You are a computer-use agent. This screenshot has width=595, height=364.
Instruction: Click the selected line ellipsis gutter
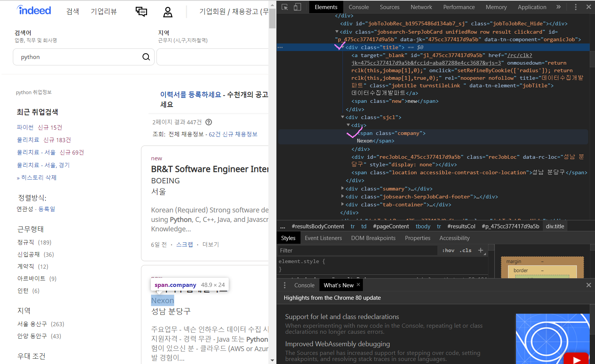[x=280, y=48]
